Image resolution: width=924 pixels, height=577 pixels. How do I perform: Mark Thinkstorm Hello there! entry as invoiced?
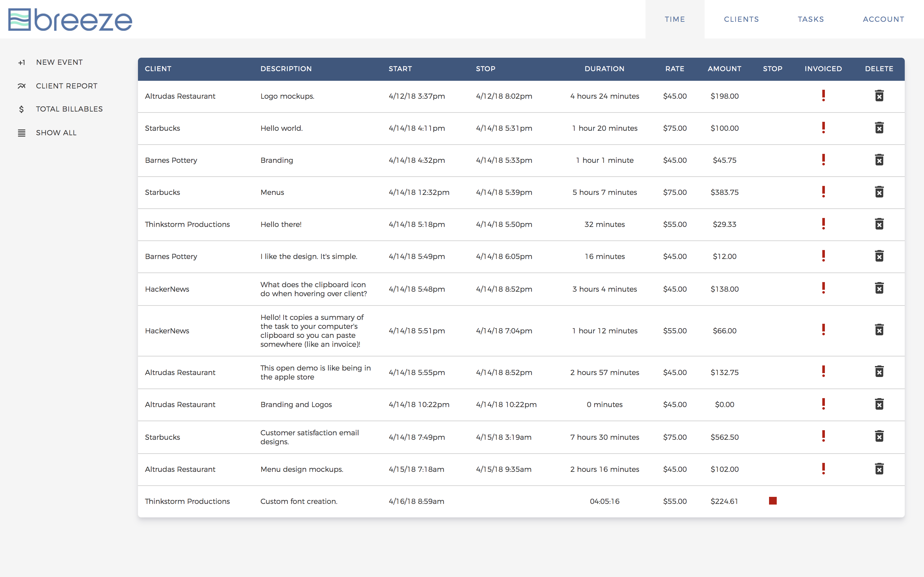pos(823,224)
